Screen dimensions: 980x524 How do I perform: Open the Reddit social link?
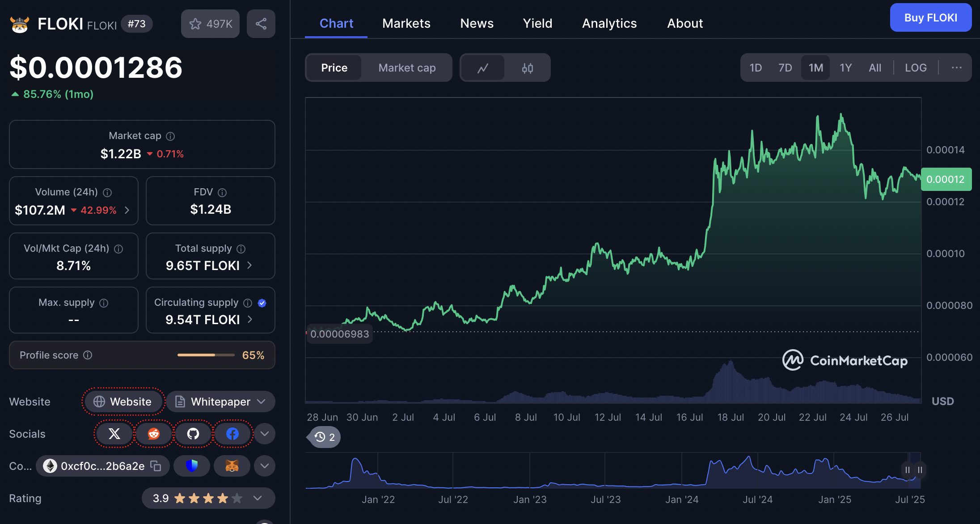[x=153, y=434]
